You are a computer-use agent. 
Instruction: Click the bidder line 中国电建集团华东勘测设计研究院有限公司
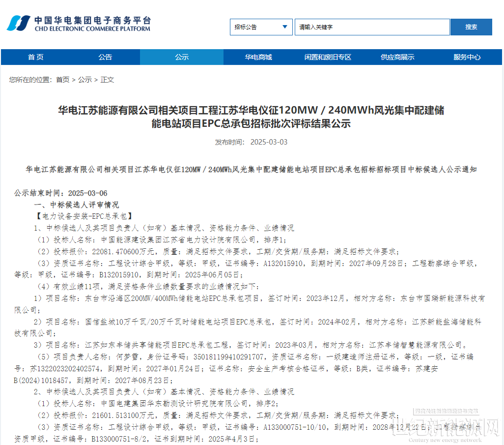(x=158, y=404)
